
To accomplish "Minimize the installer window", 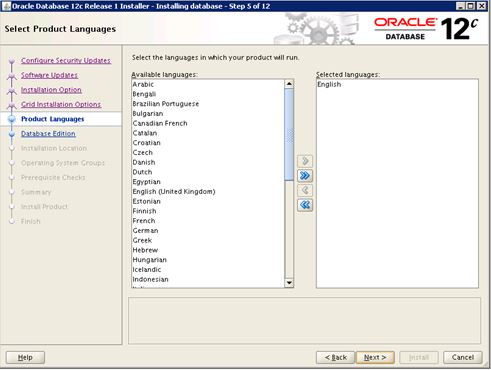I will click(461, 6).
